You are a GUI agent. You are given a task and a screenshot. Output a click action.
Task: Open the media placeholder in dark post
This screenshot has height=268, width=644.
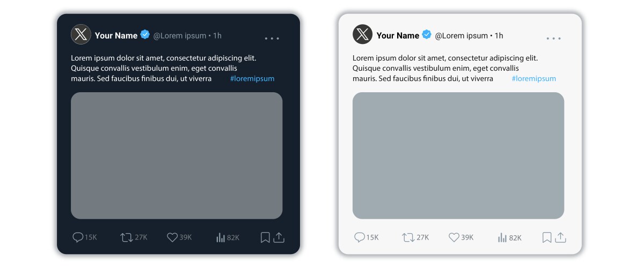coord(177,155)
